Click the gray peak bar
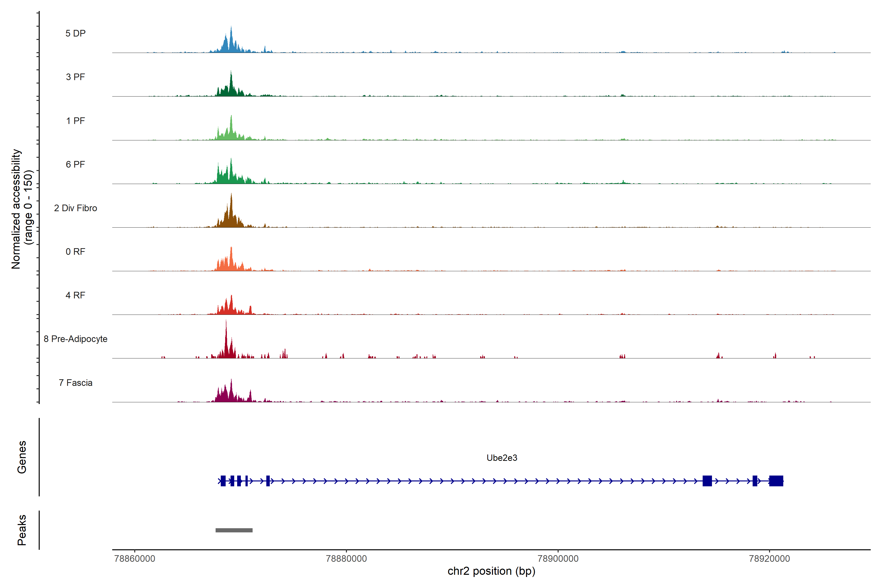The width and height of the screenshot is (882, 588). click(234, 530)
